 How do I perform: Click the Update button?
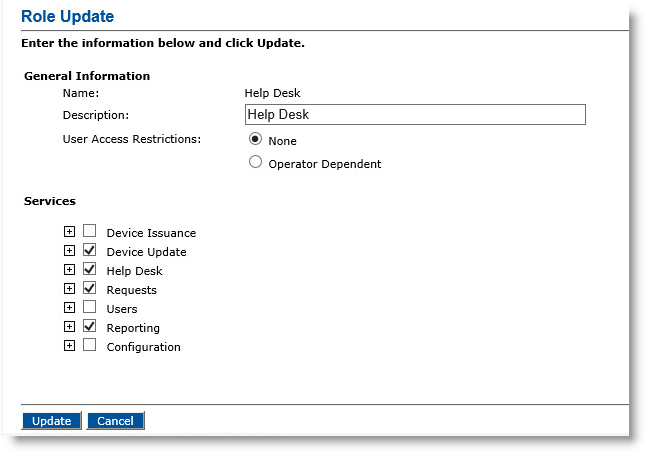click(x=51, y=421)
